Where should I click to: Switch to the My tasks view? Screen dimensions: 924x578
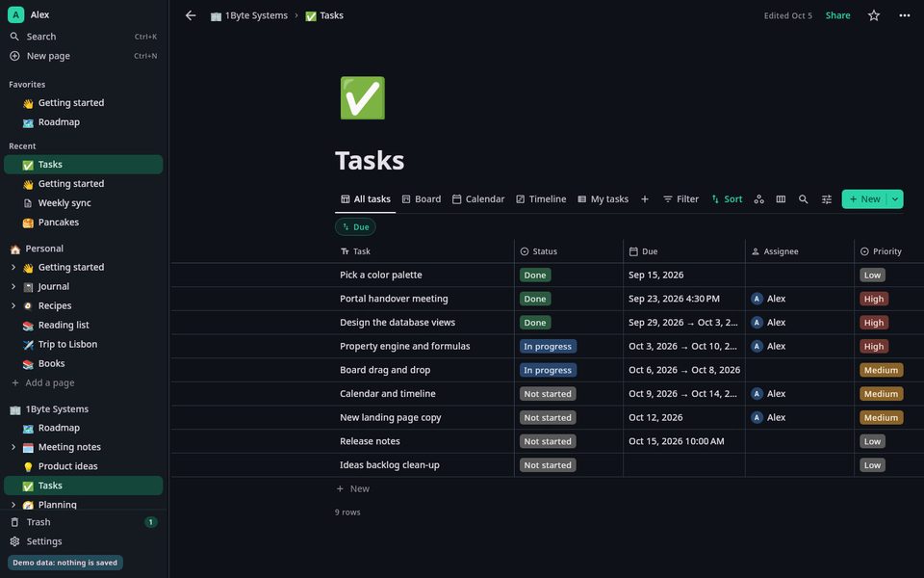tap(603, 199)
